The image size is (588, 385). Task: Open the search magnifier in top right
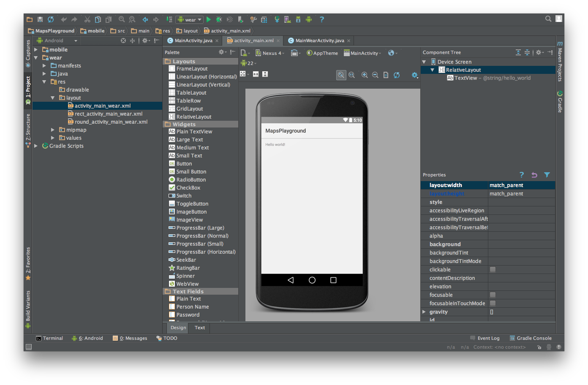(x=548, y=19)
